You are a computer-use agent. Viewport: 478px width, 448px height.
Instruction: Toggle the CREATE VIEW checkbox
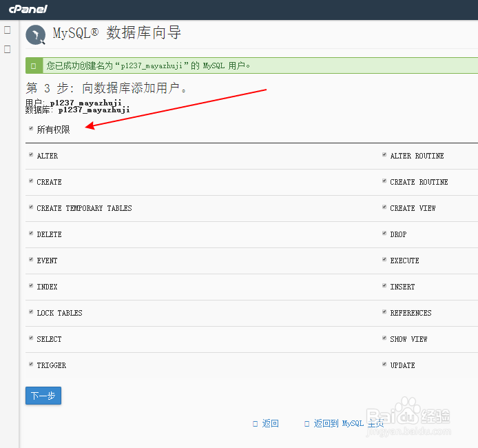point(384,207)
